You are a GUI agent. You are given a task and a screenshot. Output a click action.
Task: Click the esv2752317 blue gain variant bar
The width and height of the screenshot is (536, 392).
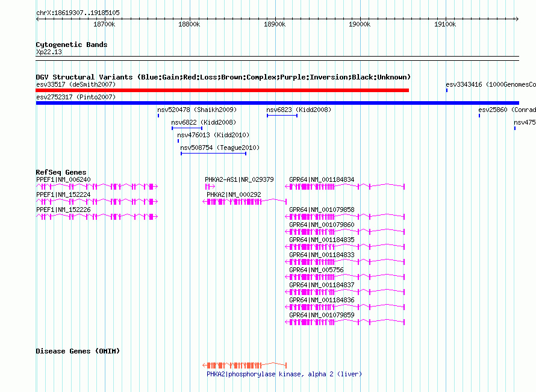(277, 103)
